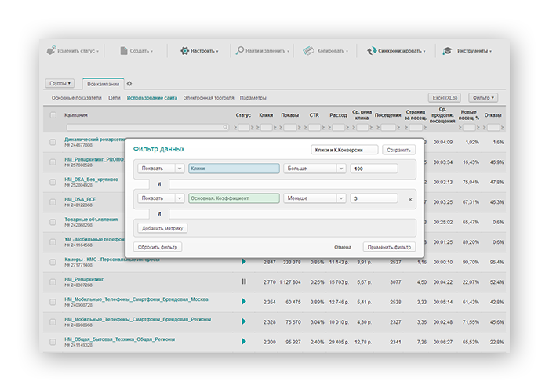Click the pause status icon for НМ_Ремаркетинг

point(243,281)
